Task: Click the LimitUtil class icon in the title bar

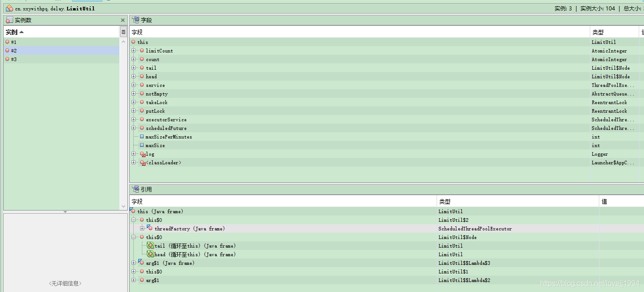Action: [x=9, y=8]
